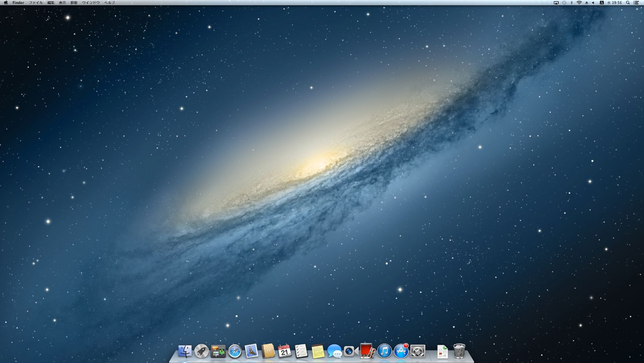Viewport: 644px width, 363px height.
Task: Launch Messages speech bubble icon
Action: (334, 351)
